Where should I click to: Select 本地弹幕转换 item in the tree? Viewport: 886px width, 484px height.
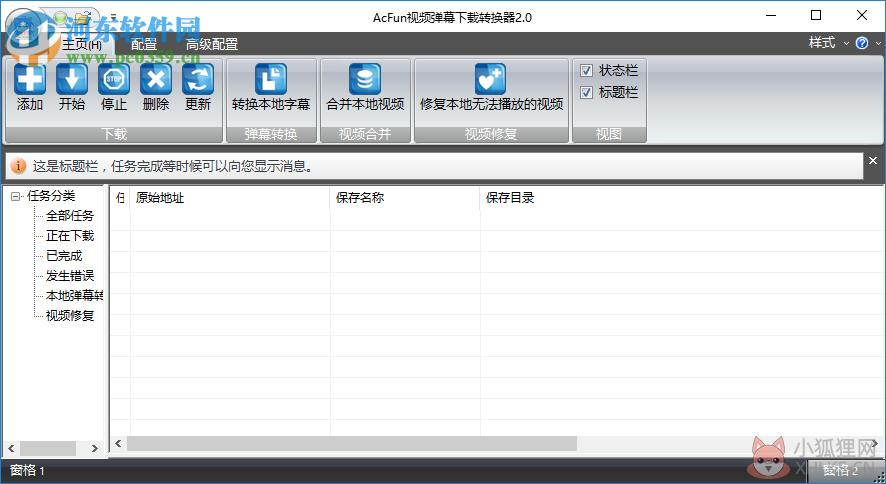point(74,295)
